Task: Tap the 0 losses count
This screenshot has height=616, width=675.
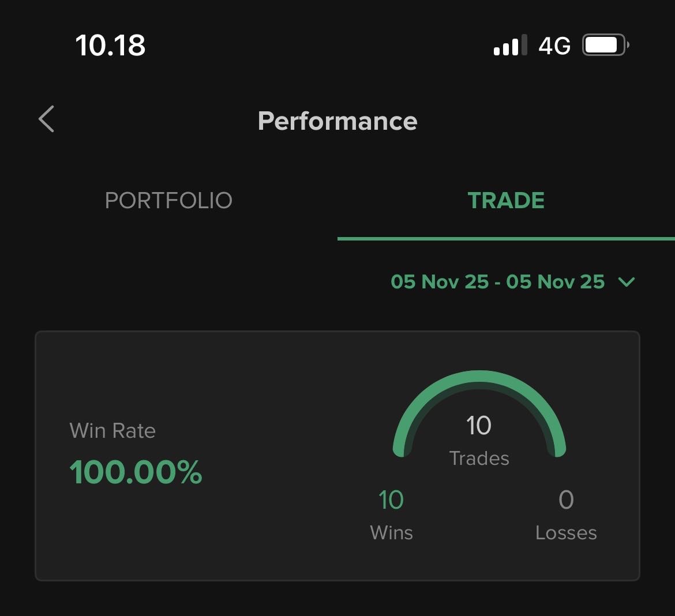Action: [x=566, y=500]
